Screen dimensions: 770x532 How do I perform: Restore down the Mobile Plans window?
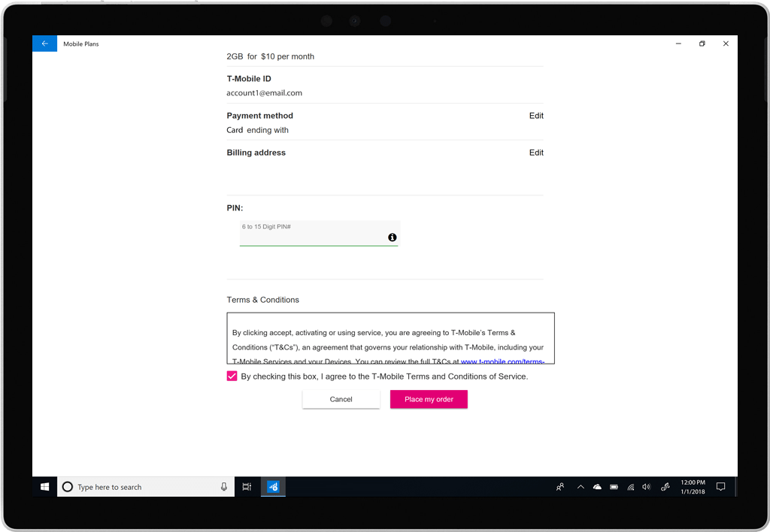pyautogui.click(x=702, y=44)
